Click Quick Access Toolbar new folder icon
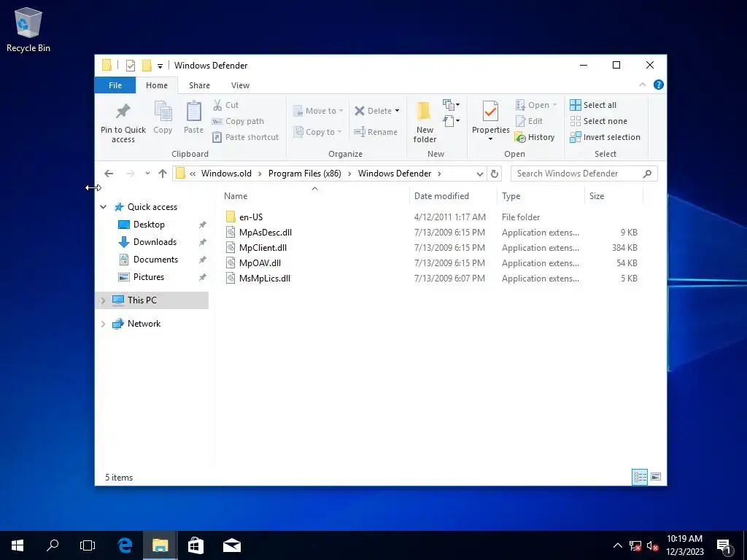The image size is (747, 560). 147,65
